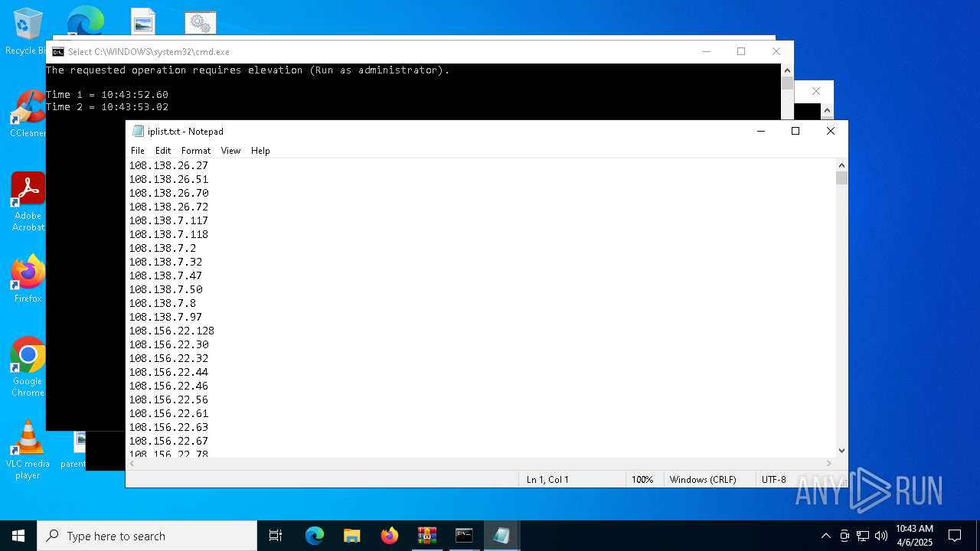Open the network status tray icon
The height and width of the screenshot is (551, 980).
(x=863, y=536)
